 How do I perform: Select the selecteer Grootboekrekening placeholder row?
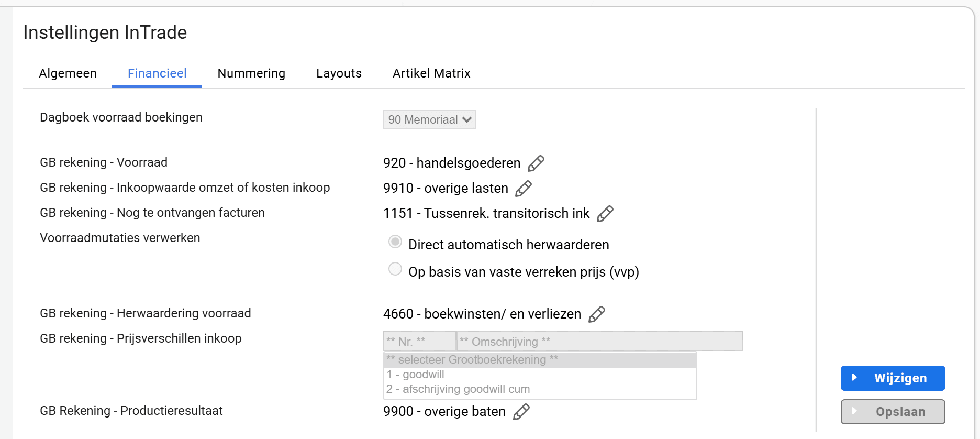(540, 360)
